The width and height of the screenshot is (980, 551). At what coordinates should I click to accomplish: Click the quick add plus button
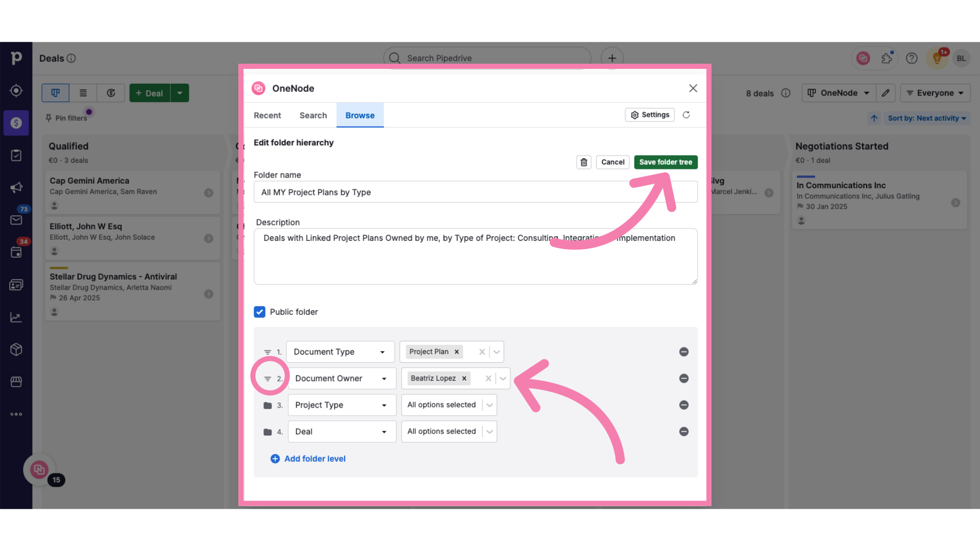[x=612, y=58]
